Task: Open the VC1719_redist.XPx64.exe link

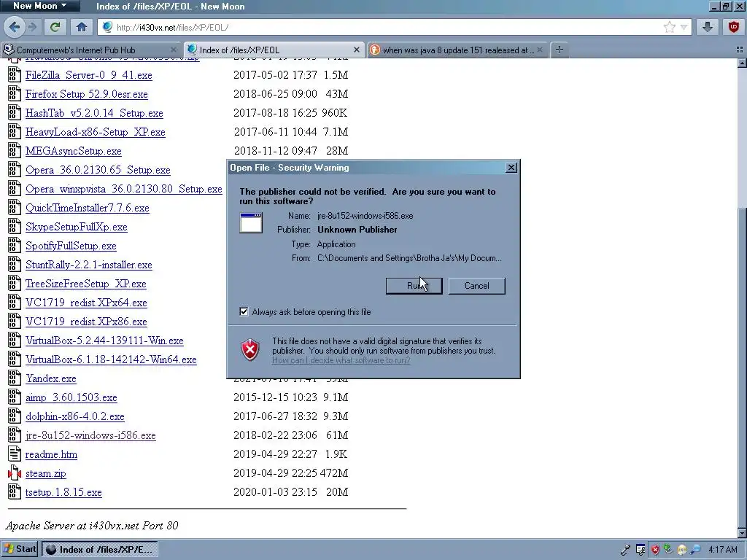Action: 86,303
